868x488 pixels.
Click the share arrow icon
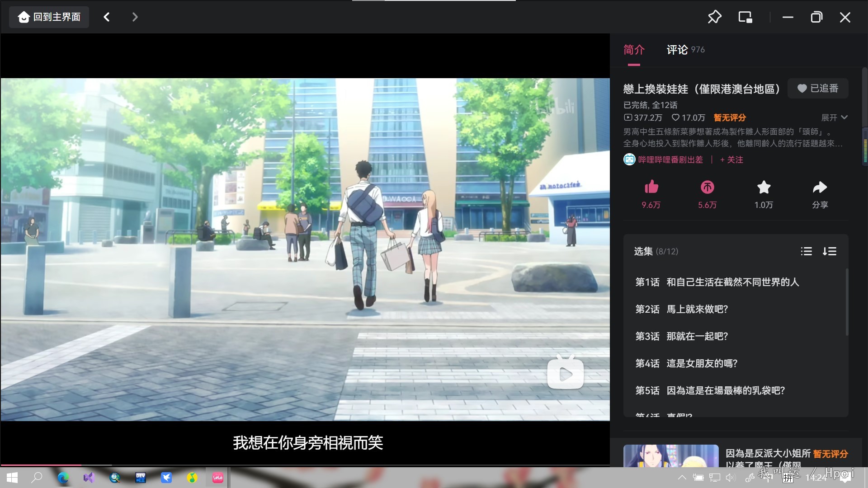coord(820,187)
